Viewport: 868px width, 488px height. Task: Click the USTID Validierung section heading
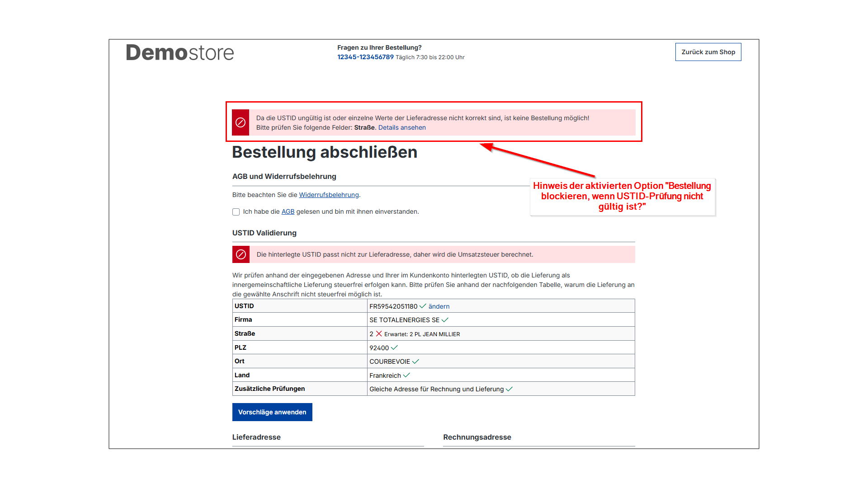coord(264,233)
